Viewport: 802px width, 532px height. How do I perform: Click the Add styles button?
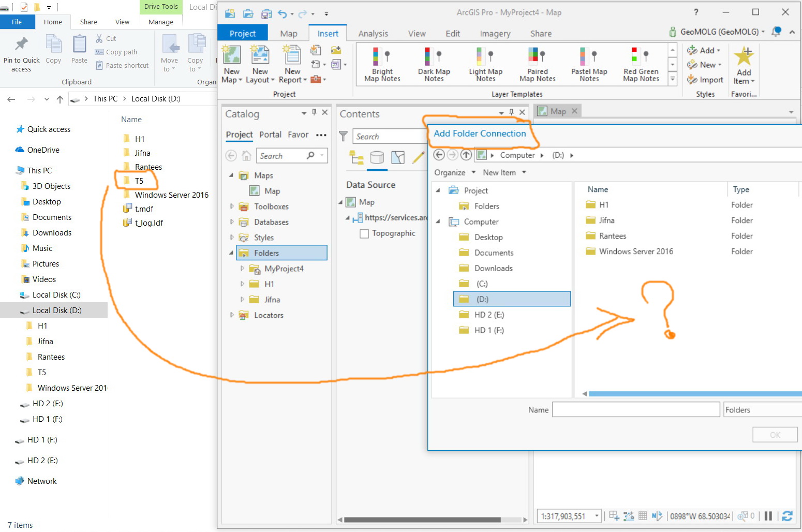tap(703, 50)
